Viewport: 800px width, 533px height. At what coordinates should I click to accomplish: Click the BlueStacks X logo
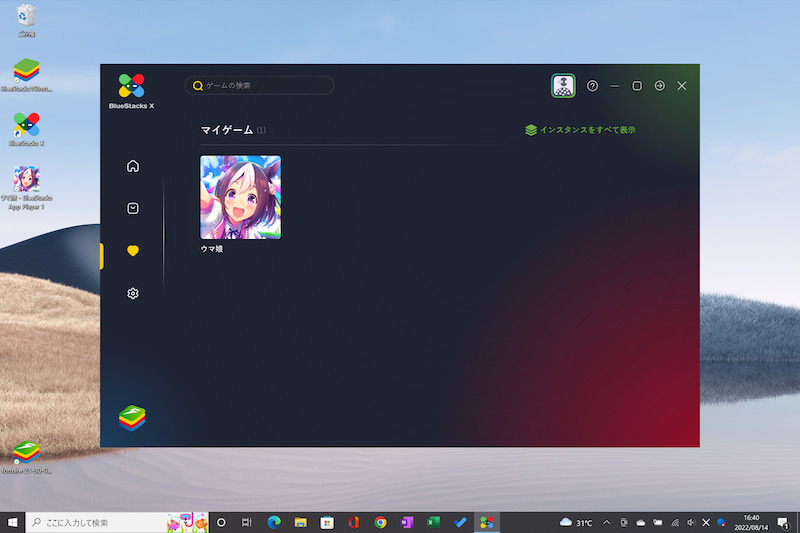pyautogui.click(x=131, y=86)
